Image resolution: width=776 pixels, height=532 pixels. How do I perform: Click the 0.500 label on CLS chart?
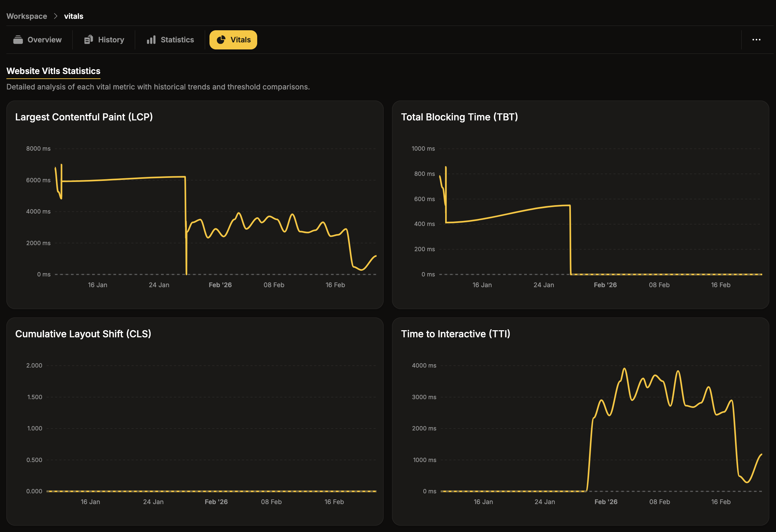[x=34, y=460]
